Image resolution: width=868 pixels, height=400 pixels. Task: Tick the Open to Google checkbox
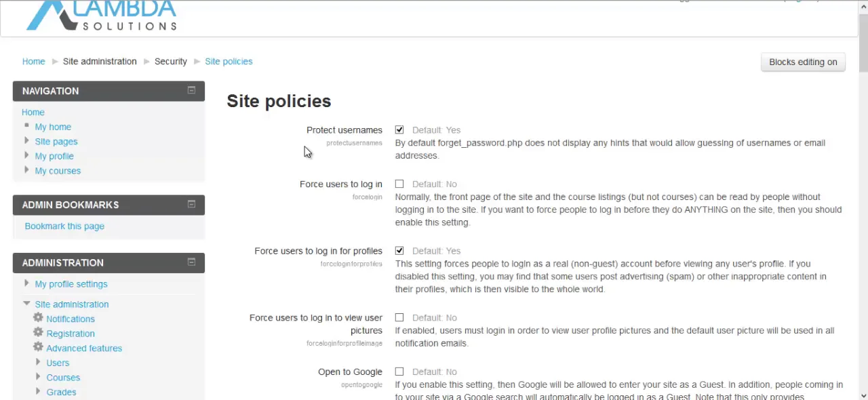click(x=399, y=372)
